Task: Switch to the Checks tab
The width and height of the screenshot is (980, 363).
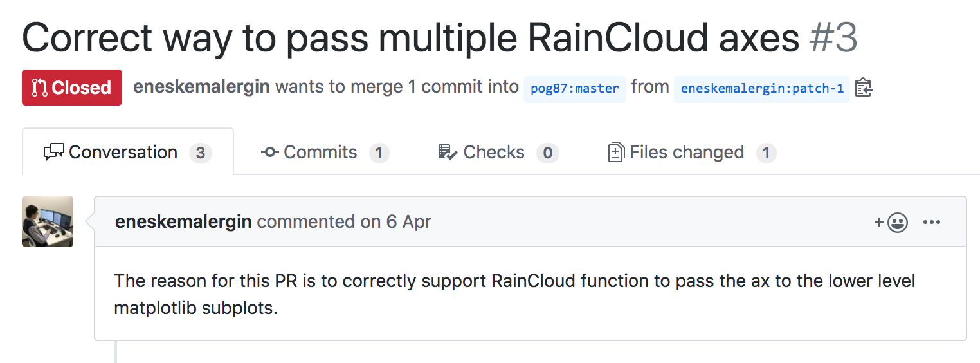Action: click(x=498, y=153)
